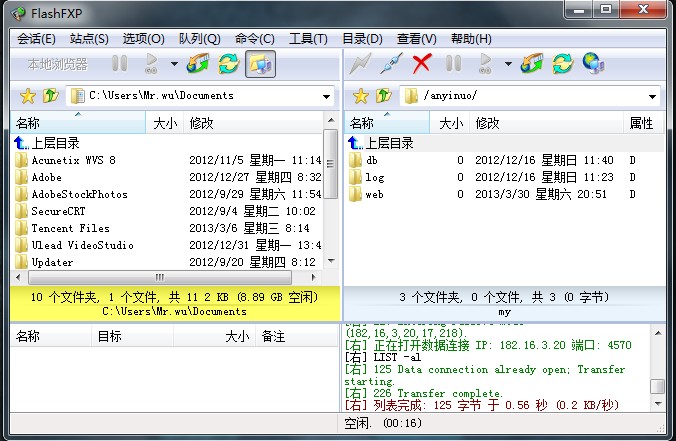
Task: Click the globe icon in right toolbar
Action: point(593,64)
